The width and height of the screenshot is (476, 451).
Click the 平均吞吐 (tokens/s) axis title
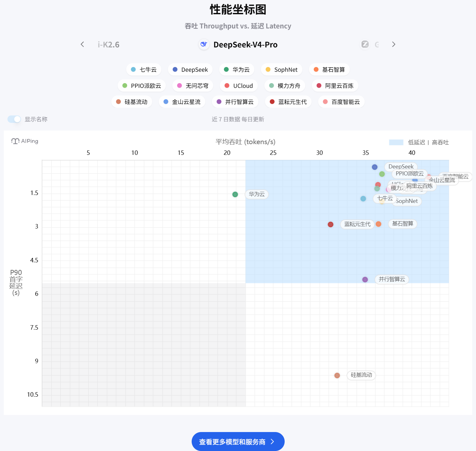coord(245,142)
